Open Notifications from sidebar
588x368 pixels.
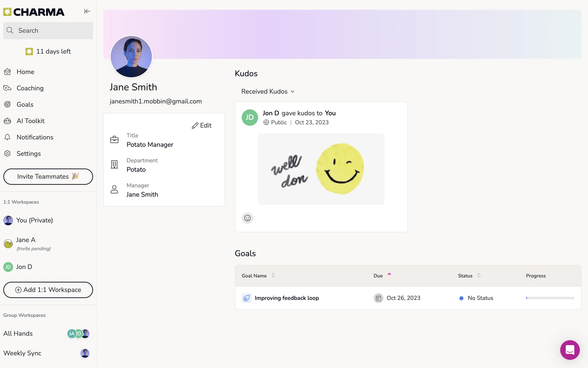(35, 137)
